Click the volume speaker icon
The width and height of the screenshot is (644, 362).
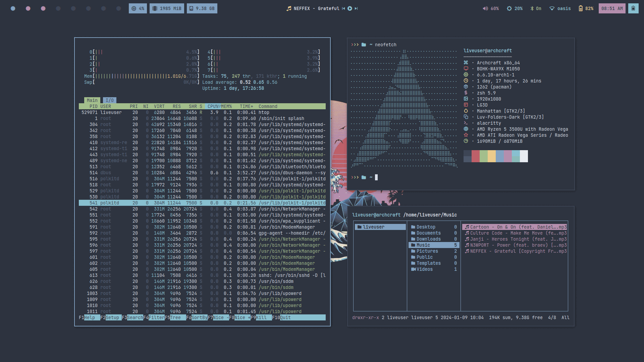pyautogui.click(x=485, y=9)
